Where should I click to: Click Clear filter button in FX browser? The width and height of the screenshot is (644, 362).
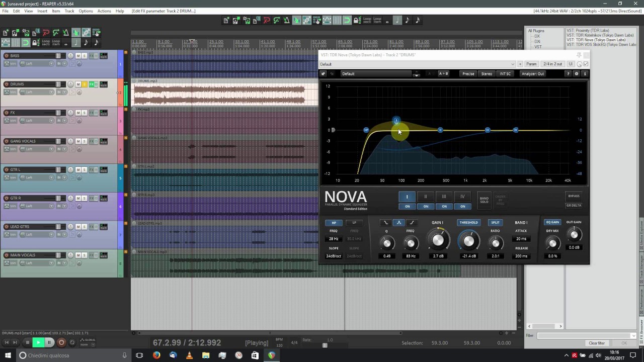tap(597, 343)
